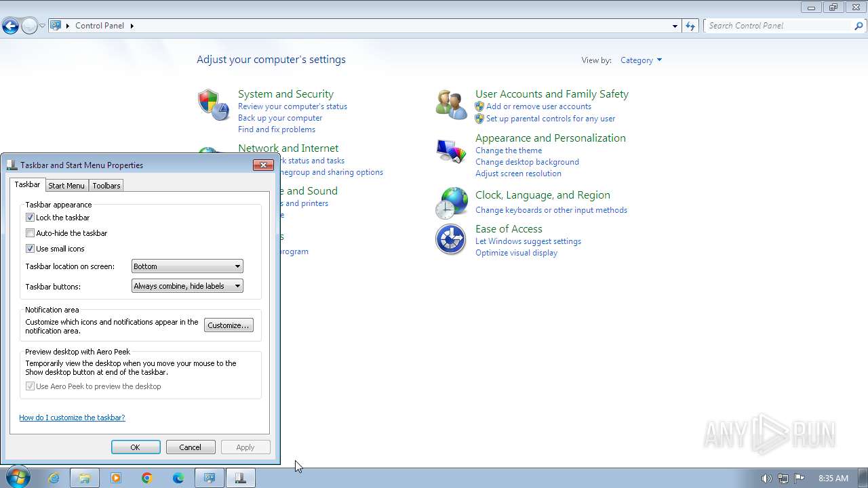Open Change keyboards or other input methods

pos(551,210)
